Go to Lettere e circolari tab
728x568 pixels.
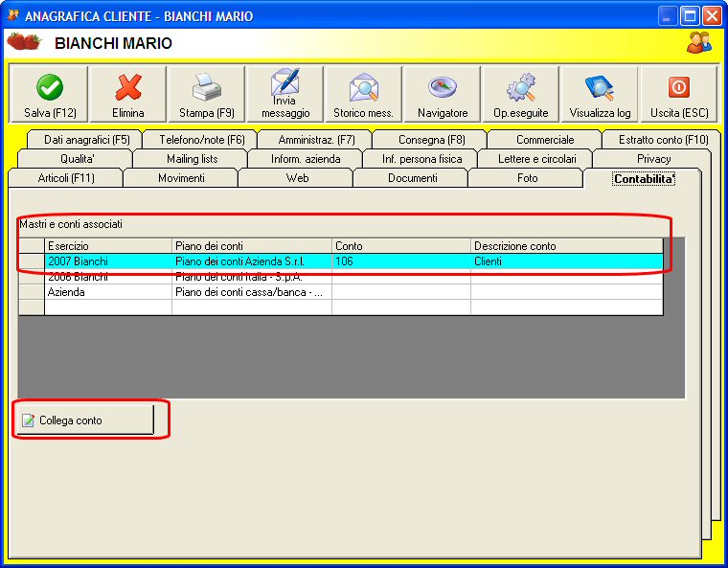pyautogui.click(x=536, y=159)
